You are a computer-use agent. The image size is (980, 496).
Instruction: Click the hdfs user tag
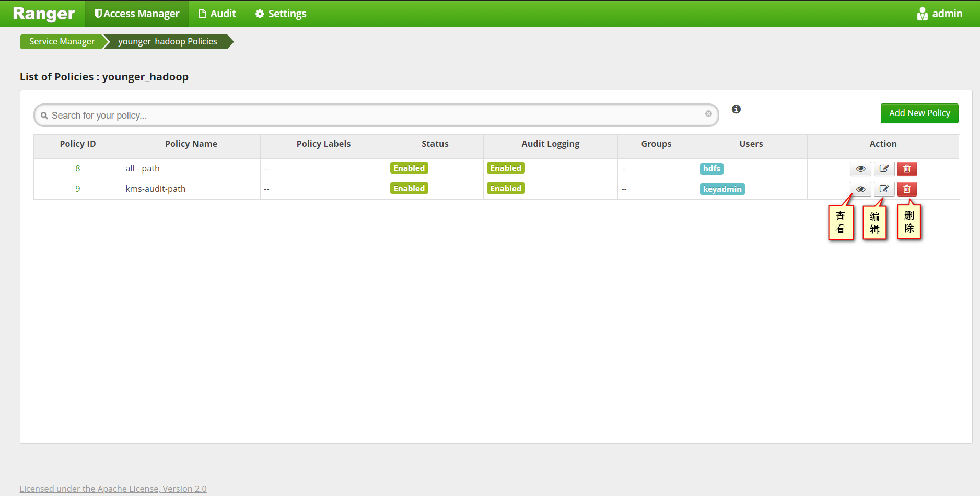(711, 168)
